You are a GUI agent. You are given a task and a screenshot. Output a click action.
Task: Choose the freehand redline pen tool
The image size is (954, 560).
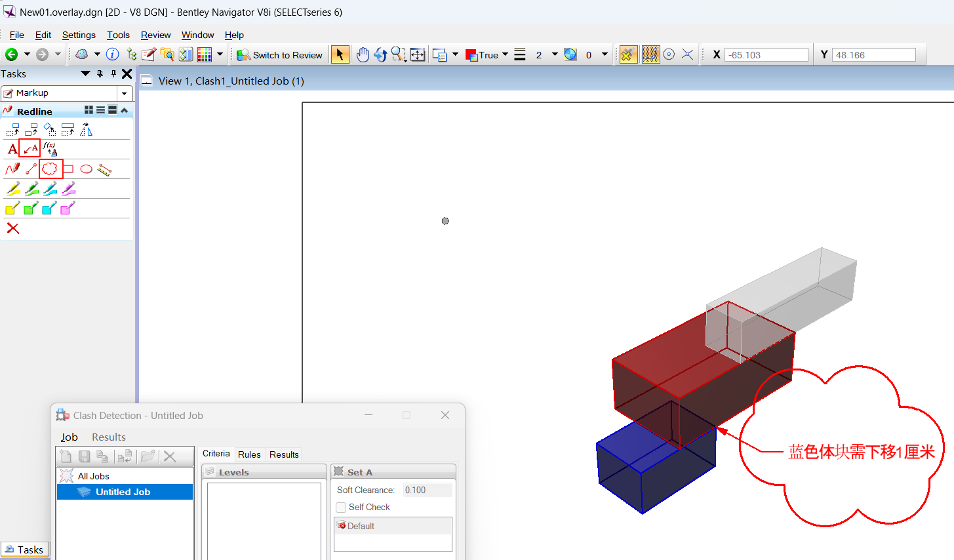click(12, 169)
